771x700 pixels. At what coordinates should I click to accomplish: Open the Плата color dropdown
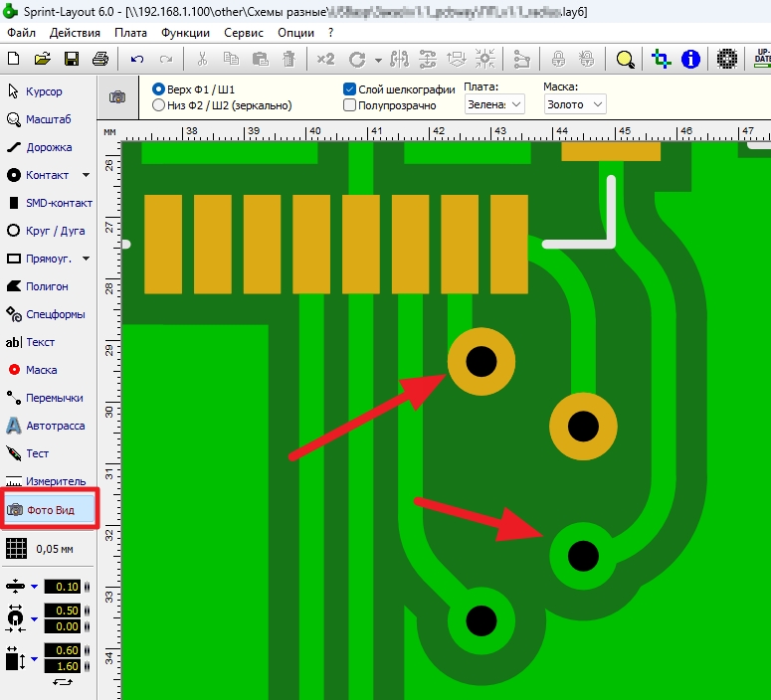[494, 104]
